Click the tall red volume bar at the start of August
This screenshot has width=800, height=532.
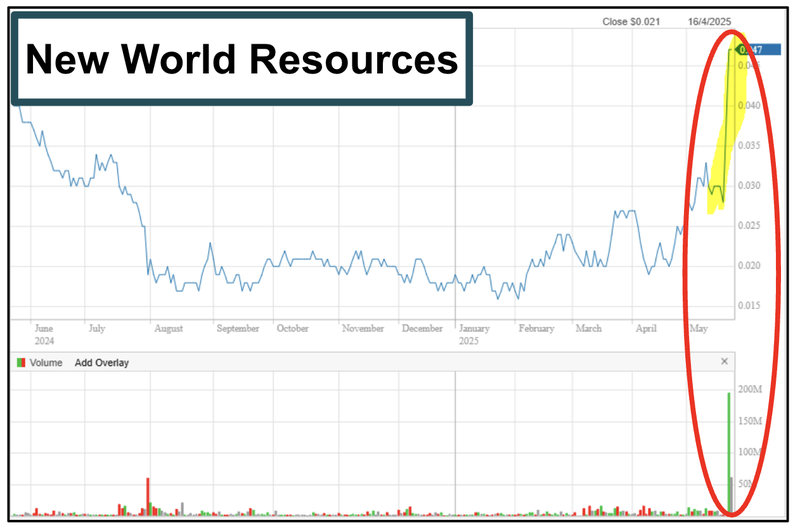point(148,496)
